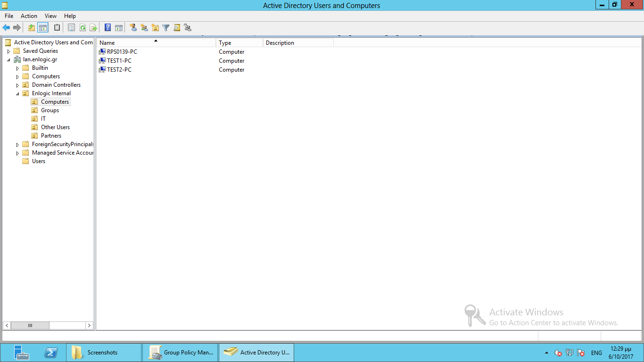Open Action Center flag icon in tray
Viewport: 644px width, 362px height.
581,353
